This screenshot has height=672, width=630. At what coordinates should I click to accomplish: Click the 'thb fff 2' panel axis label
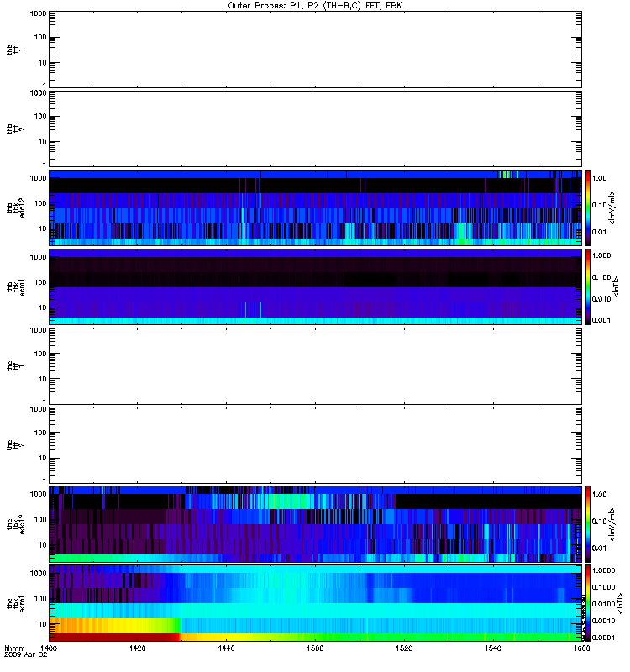pyautogui.click(x=15, y=129)
